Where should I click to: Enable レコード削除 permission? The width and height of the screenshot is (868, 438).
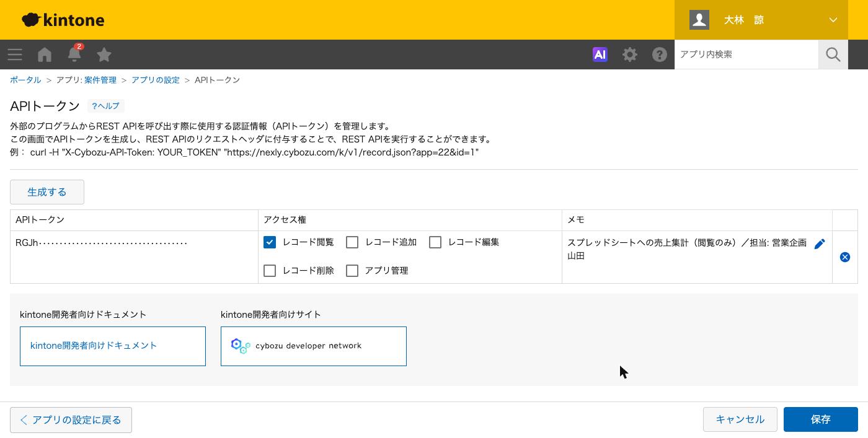[x=270, y=271]
